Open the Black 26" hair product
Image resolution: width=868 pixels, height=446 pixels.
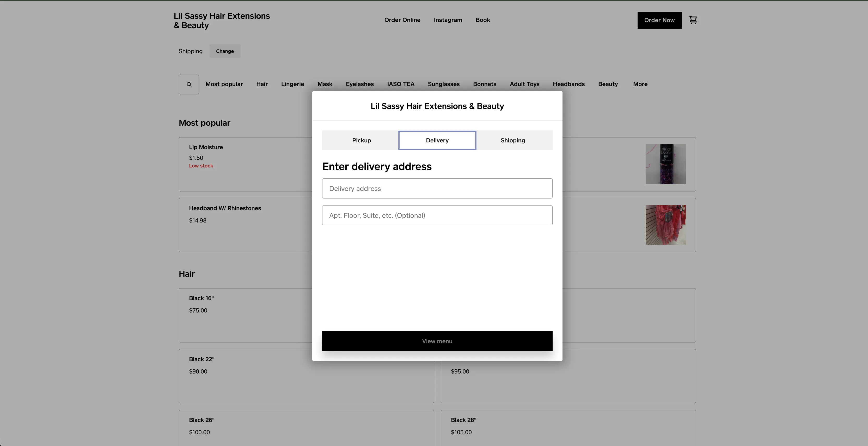[x=306, y=428]
